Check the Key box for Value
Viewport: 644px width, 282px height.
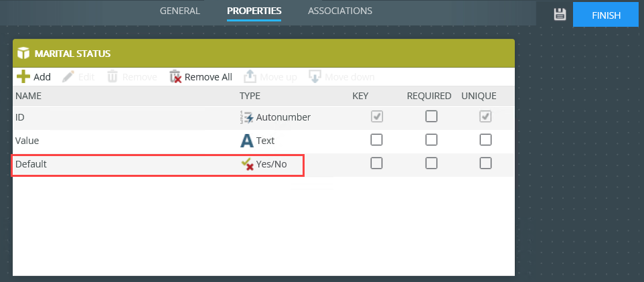[x=377, y=140]
